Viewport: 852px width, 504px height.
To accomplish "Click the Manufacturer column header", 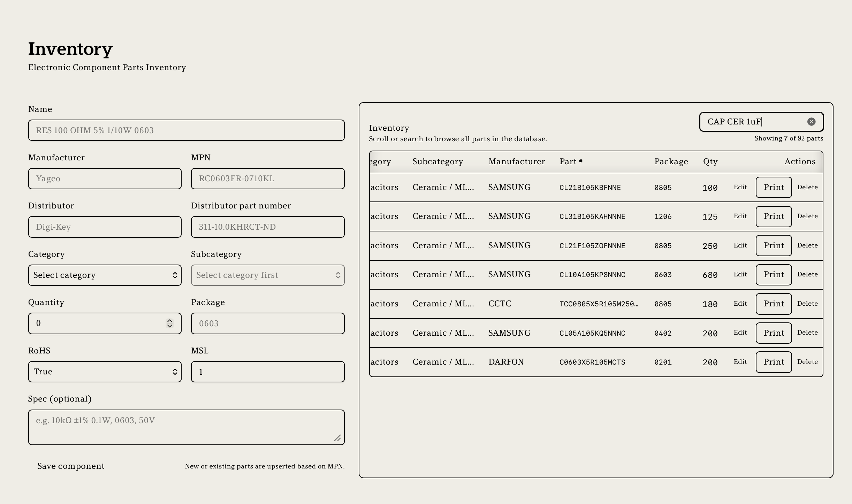I will click(x=517, y=161).
